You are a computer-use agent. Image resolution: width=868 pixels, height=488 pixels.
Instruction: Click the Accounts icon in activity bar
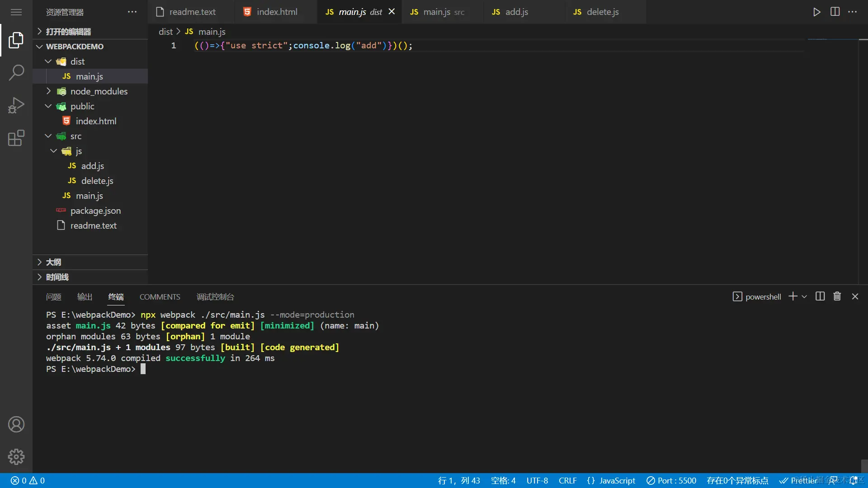(16, 424)
